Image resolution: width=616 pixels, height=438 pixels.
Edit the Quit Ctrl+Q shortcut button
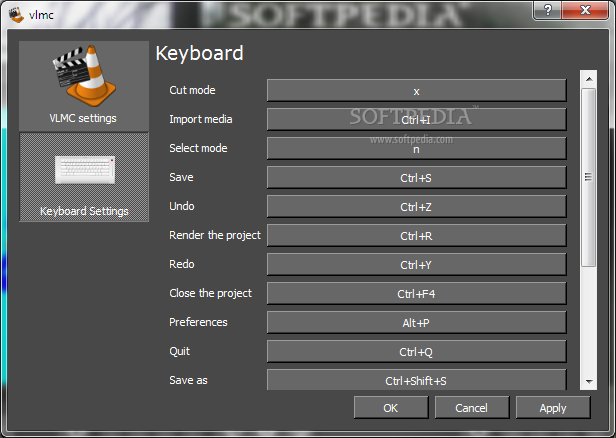click(416, 352)
